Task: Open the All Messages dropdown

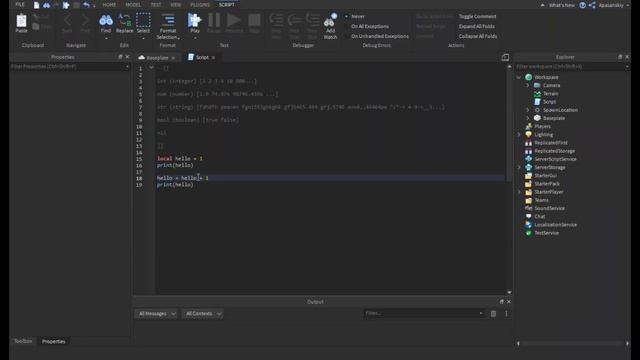Action: (157, 313)
